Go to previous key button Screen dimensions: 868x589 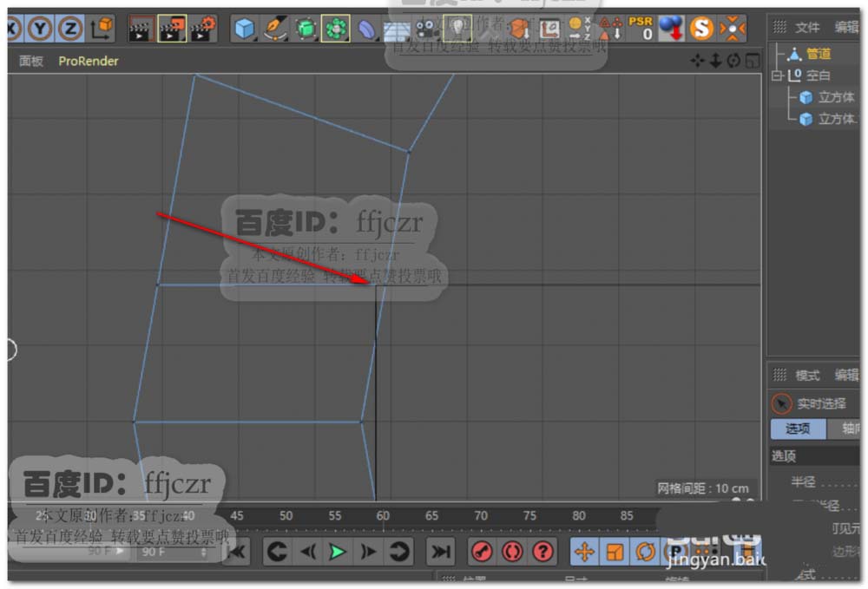[x=277, y=552]
